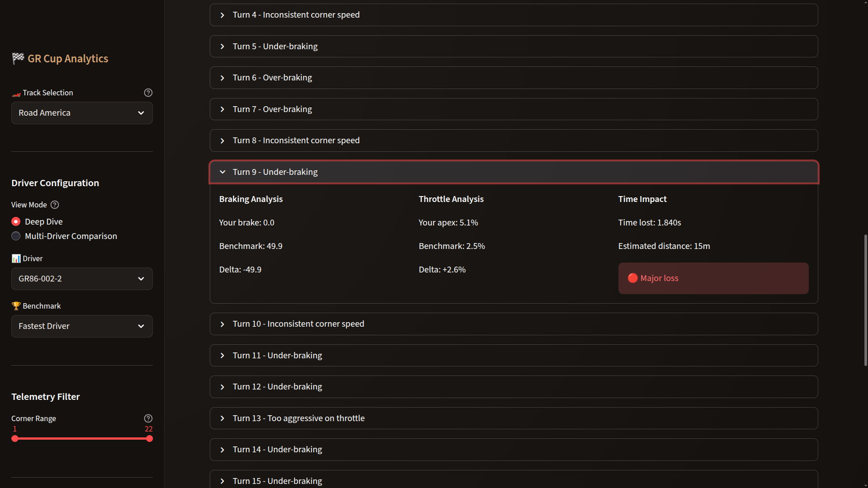Screen dimensions: 868x488
Task: Click the Turn 9 collapse chevron icon
Action: (222, 172)
